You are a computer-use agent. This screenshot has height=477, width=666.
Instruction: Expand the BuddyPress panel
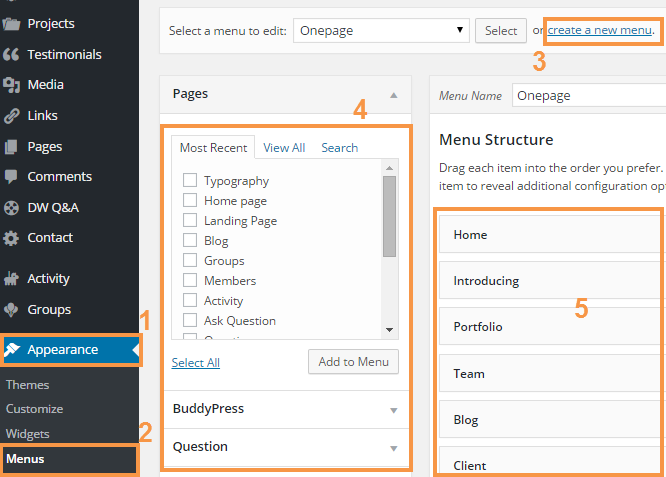[285, 409]
